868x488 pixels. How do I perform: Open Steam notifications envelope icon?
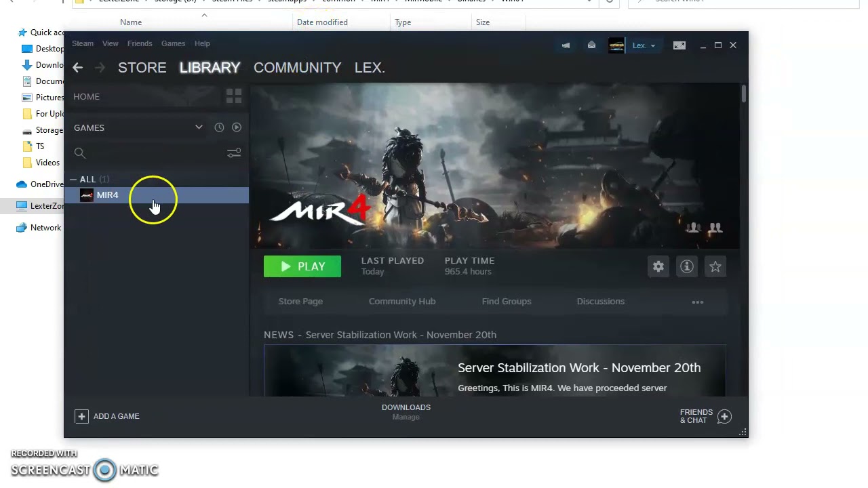click(x=591, y=45)
